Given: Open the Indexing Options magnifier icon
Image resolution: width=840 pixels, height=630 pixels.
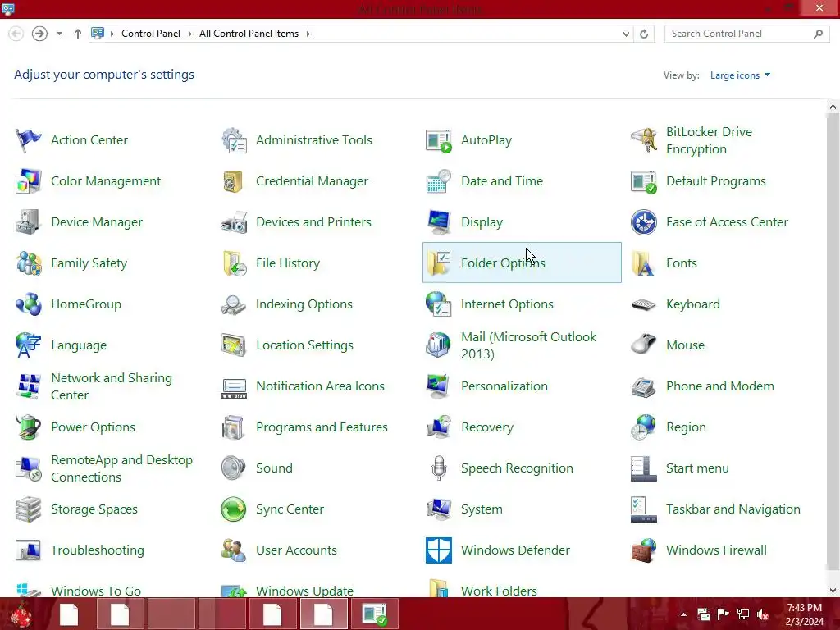Looking at the screenshot, I should coord(234,304).
